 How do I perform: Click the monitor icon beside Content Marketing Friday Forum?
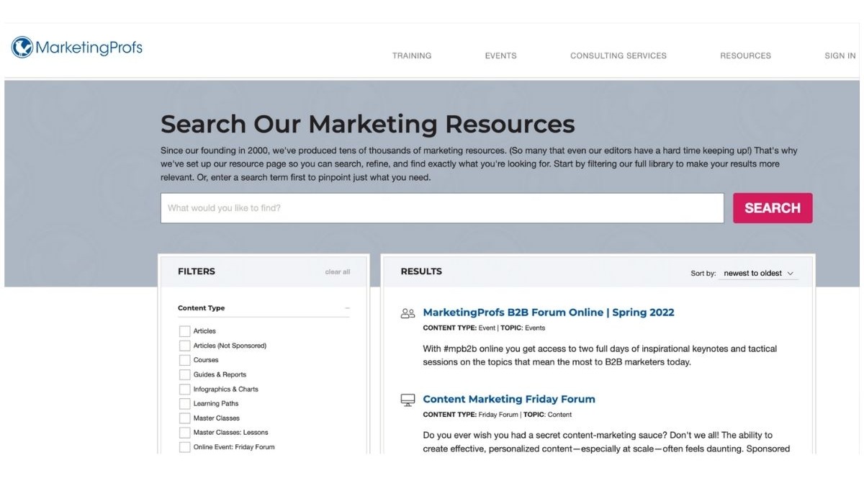pyautogui.click(x=408, y=400)
